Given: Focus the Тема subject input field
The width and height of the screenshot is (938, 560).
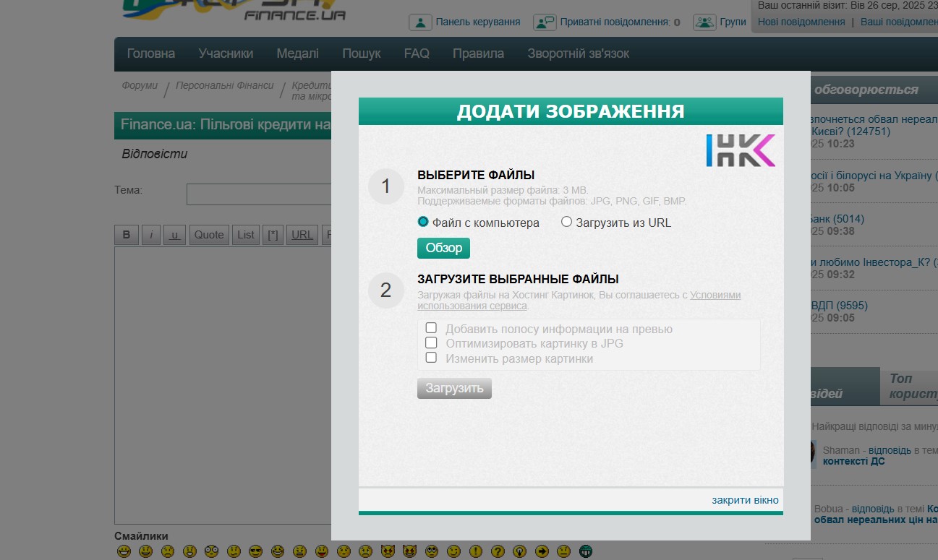Looking at the screenshot, I should pyautogui.click(x=259, y=194).
